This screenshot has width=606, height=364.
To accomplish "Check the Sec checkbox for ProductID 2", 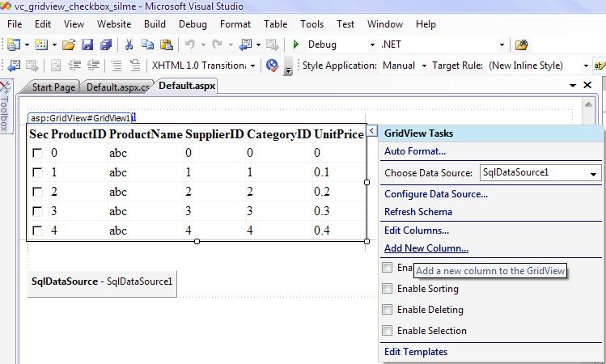I will 37,192.
